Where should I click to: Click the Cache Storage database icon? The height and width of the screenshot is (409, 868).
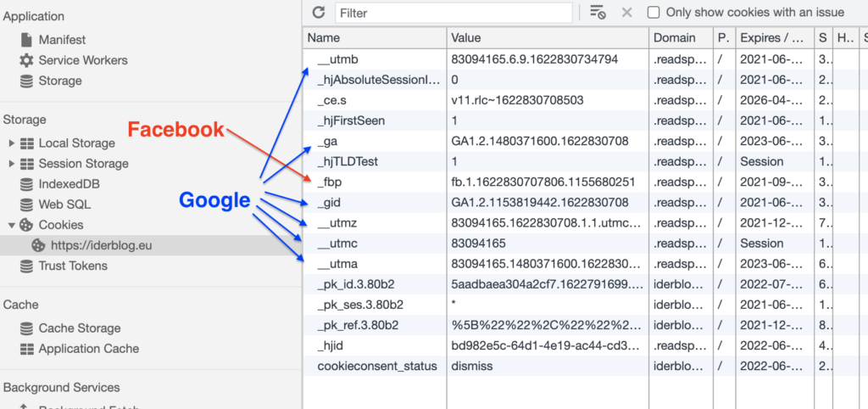click(x=26, y=328)
